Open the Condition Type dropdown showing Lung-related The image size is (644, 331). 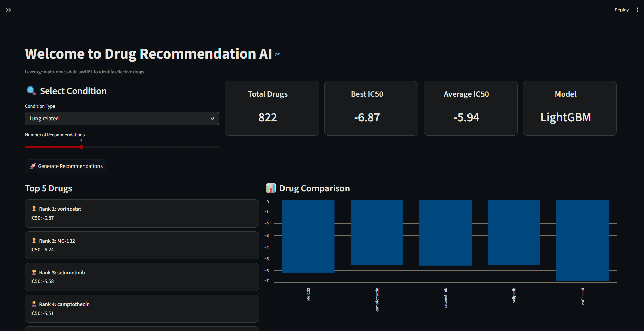point(122,119)
